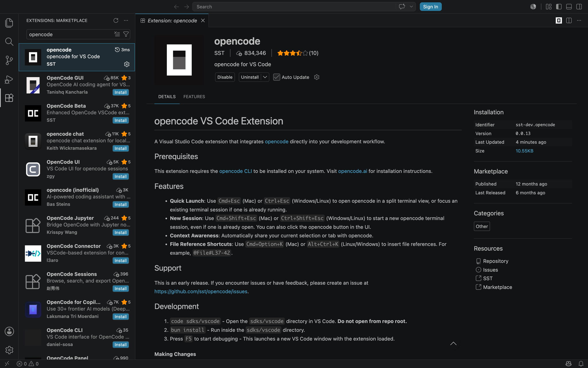Select the Other category tag

tap(482, 226)
